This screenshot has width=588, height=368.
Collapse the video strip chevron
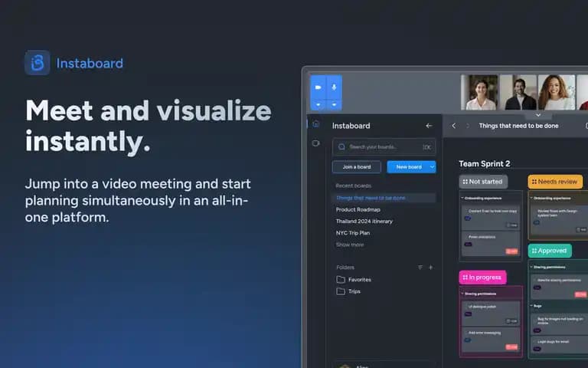coord(538,115)
